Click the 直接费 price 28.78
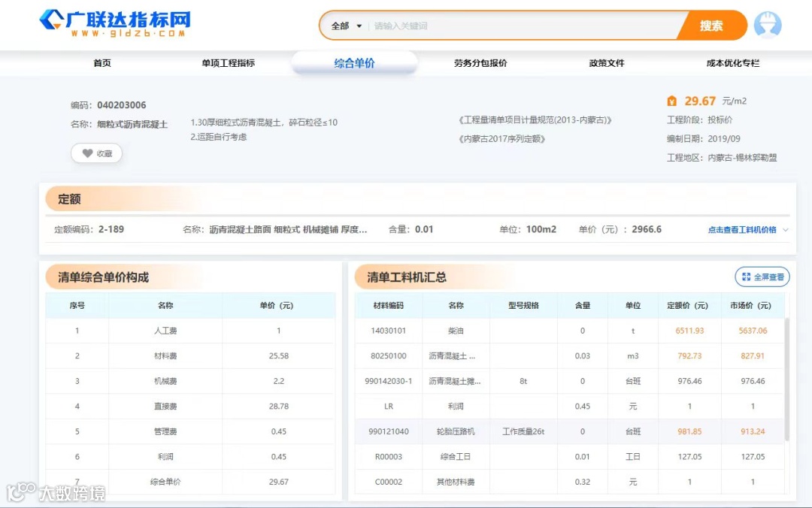The height and width of the screenshot is (508, 812). click(x=279, y=406)
